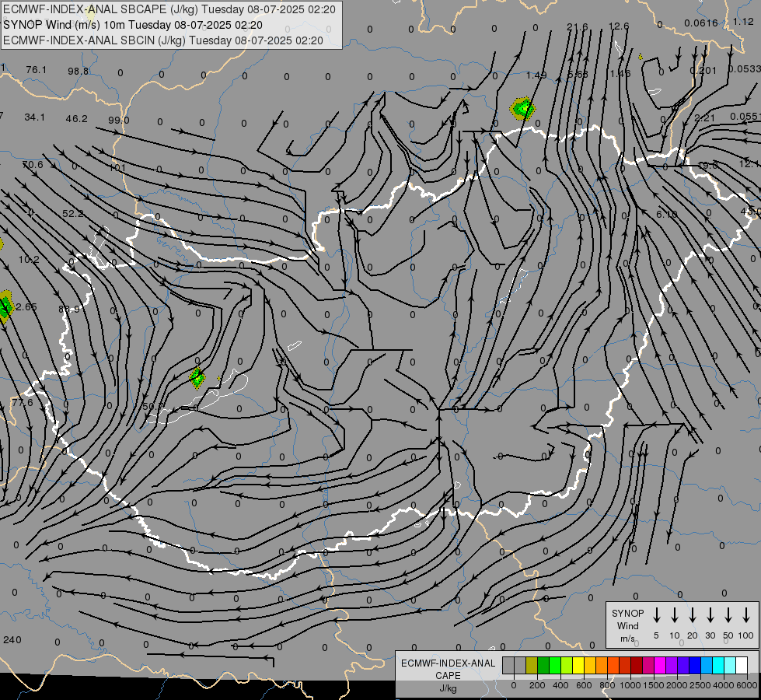The height and width of the screenshot is (700, 761).
Task: Click the 800 tick label on the CAPE scale
Action: point(607,685)
